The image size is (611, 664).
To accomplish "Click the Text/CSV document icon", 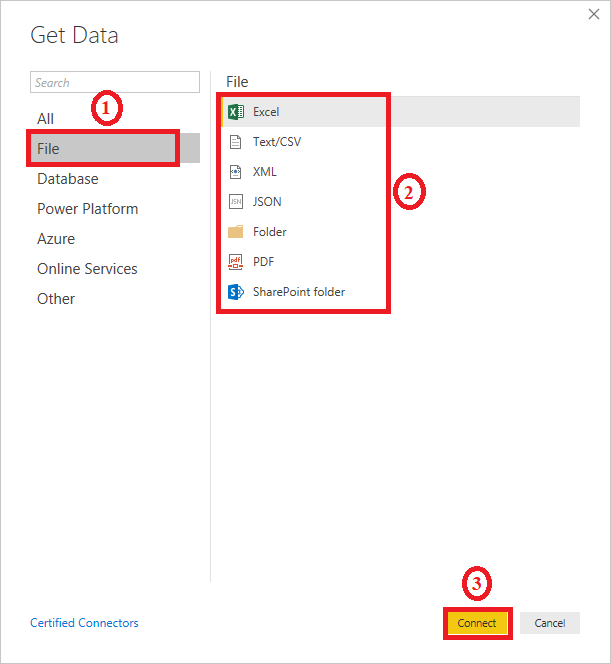I will tap(235, 142).
